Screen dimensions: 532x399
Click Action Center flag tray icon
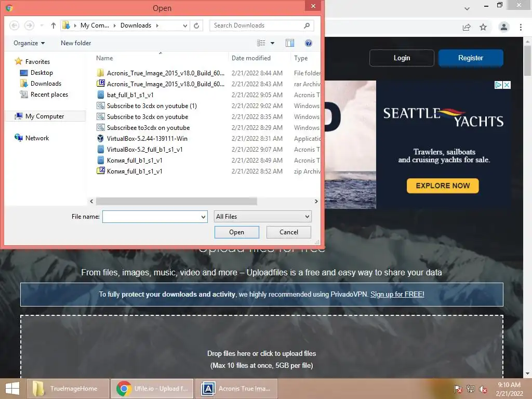coord(458,389)
